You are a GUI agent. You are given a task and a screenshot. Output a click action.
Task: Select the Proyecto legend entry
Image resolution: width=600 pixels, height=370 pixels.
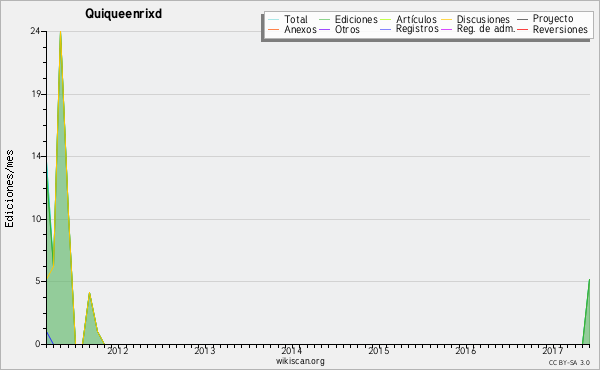[x=553, y=19]
